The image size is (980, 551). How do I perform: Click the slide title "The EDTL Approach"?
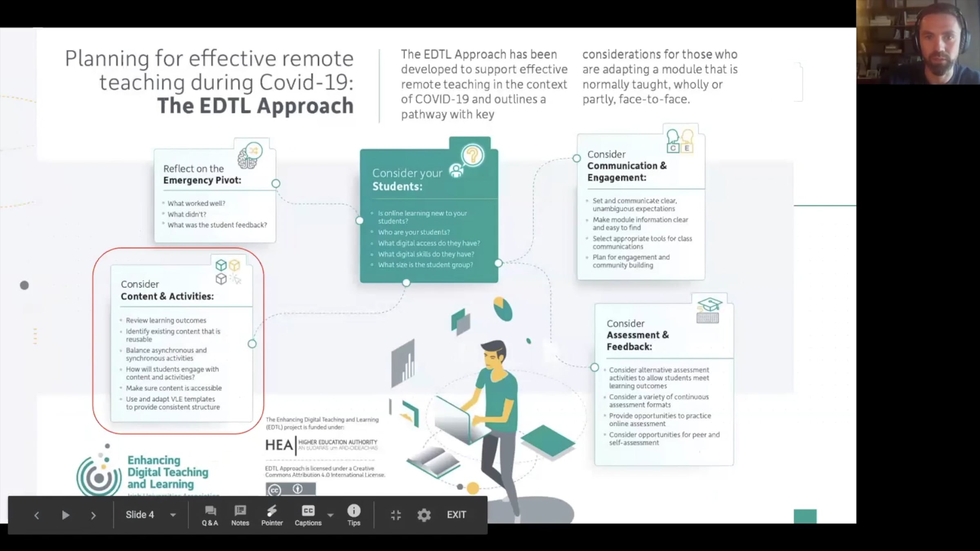255,106
